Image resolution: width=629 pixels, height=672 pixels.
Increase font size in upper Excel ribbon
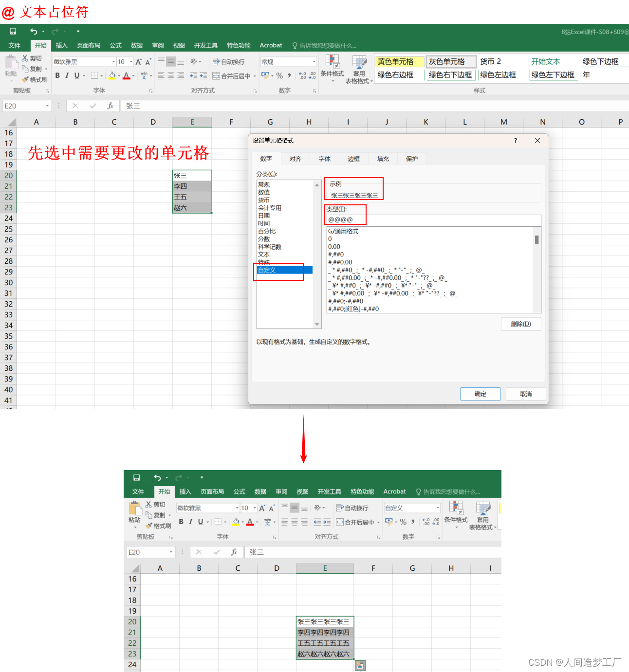(x=139, y=62)
